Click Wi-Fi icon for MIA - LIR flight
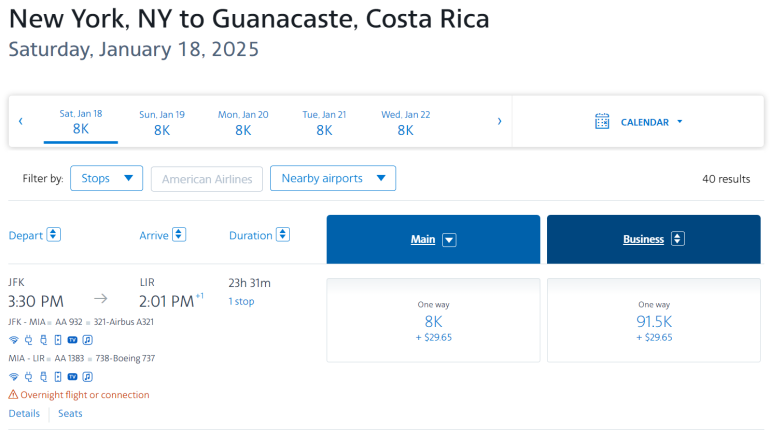Viewport: 770px width, 436px height. [x=14, y=377]
